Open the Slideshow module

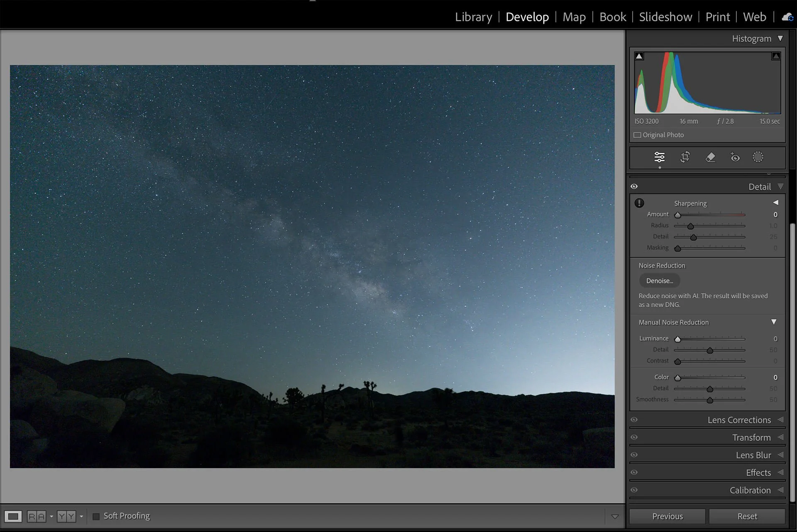pyautogui.click(x=665, y=17)
